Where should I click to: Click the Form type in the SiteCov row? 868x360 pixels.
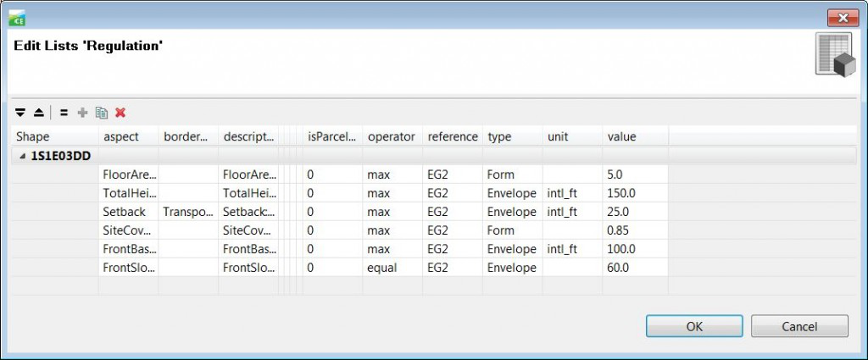(512, 230)
